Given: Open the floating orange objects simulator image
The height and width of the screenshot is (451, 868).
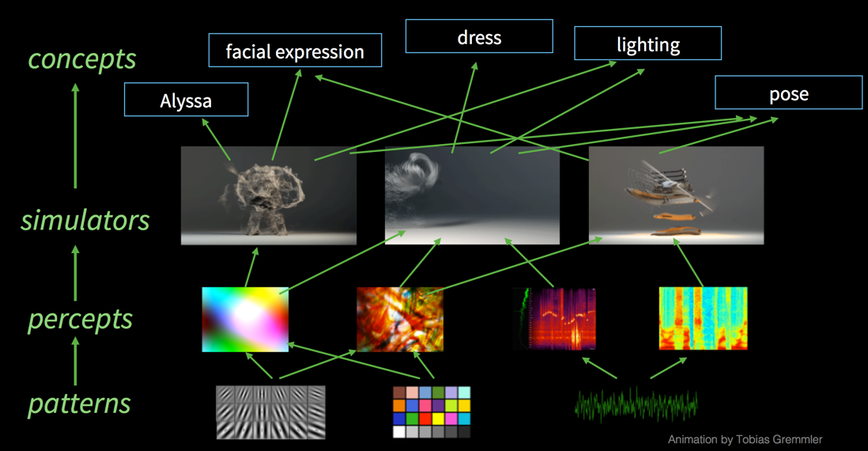Looking at the screenshot, I should 676,195.
